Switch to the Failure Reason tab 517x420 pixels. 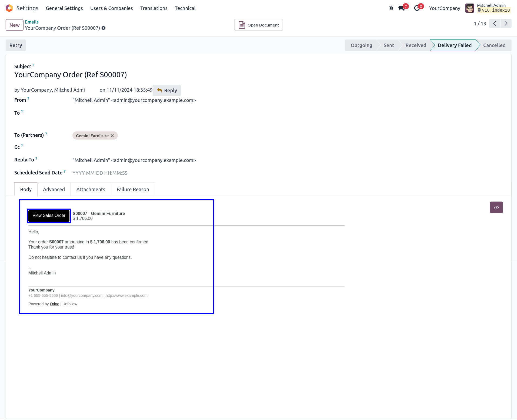point(133,189)
